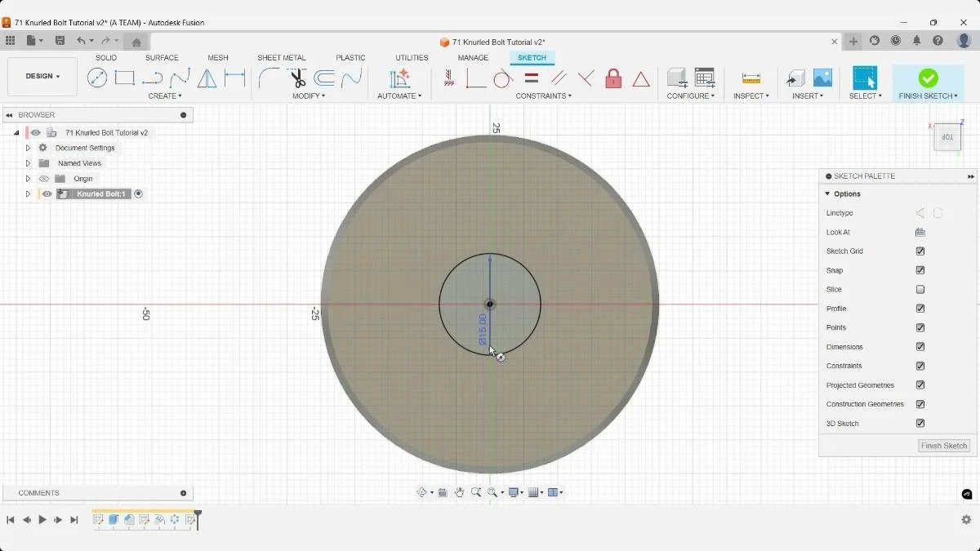This screenshot has width=980, height=551.
Task: Hide the Knurled Bolt:1 component
Action: [47, 194]
